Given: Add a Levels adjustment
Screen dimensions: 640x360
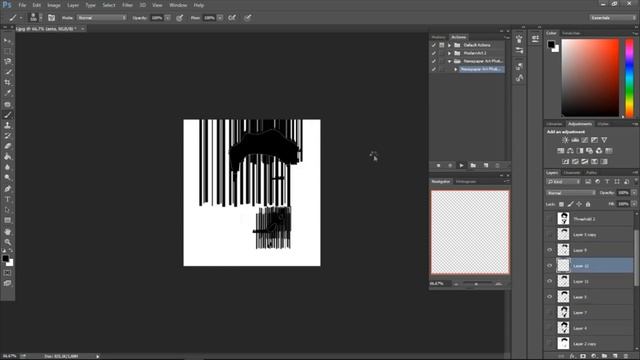Looking at the screenshot, I should coord(575,140).
